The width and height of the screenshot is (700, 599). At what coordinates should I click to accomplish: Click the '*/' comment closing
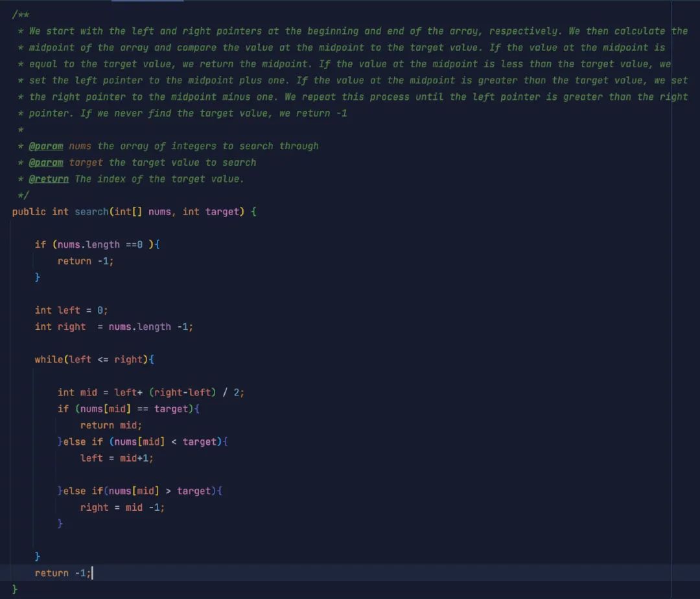pyautogui.click(x=23, y=196)
